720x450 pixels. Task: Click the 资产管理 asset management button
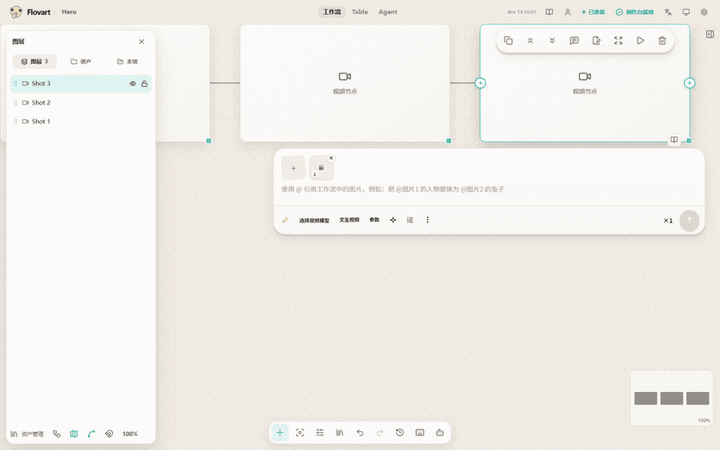pos(27,434)
